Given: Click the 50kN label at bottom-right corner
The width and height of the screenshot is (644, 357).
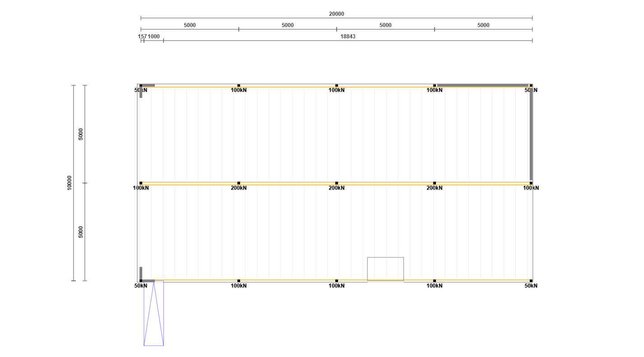Looking at the screenshot, I should click(531, 286).
